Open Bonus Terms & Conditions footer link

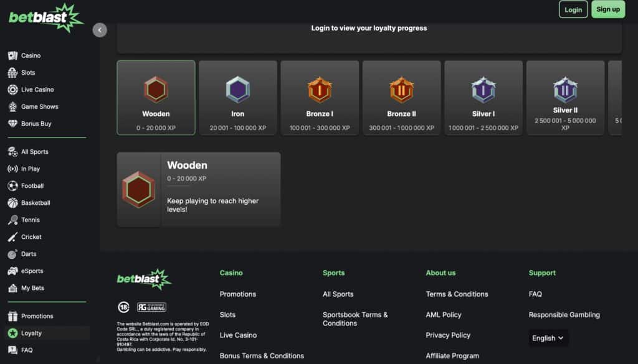click(x=262, y=356)
